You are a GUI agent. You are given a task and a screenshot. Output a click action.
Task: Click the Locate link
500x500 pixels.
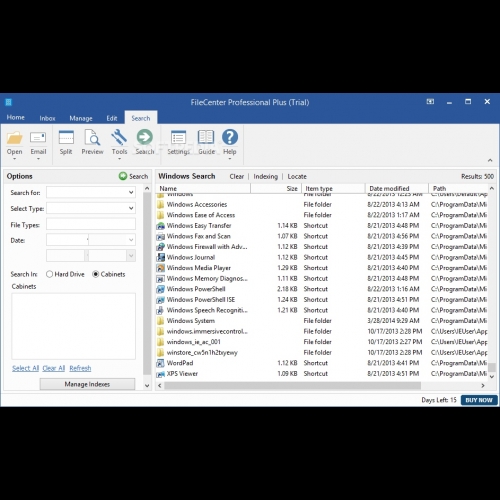pos(297,176)
